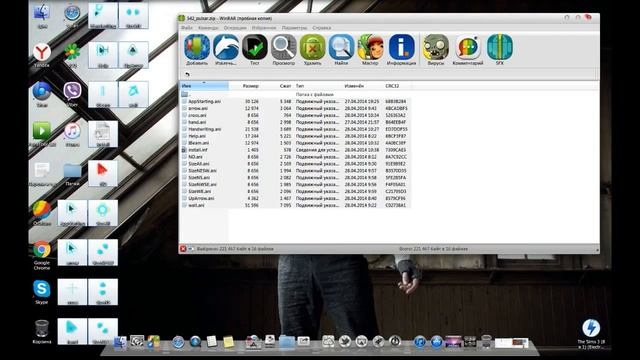Open Viber desktop shortcut
Image resolution: width=640 pixels, height=360 pixels.
tap(72, 94)
